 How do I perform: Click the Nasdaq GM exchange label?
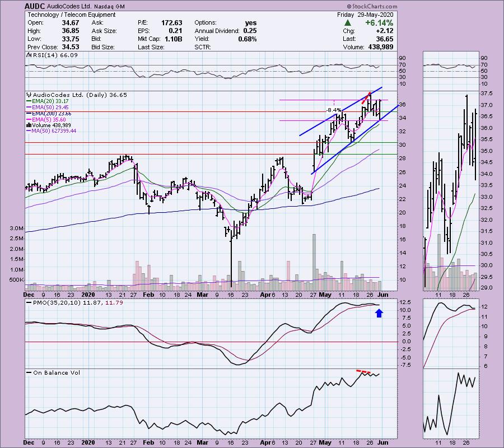click(x=110, y=6)
